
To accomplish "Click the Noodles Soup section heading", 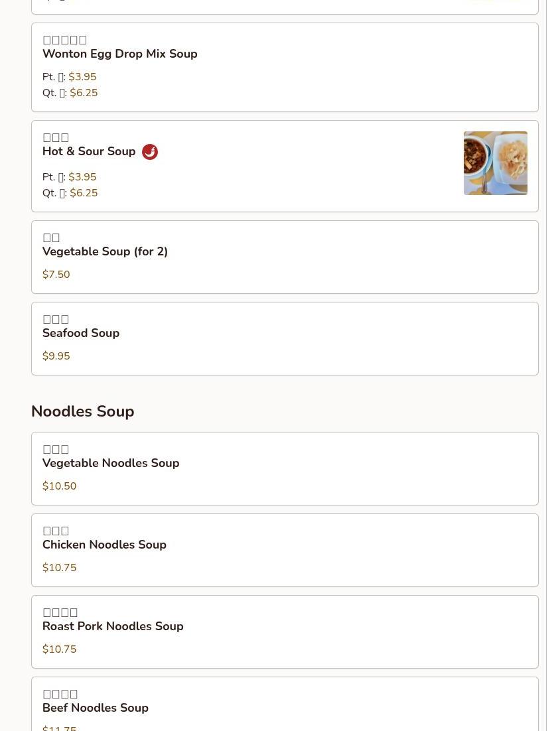I will 82,411.
